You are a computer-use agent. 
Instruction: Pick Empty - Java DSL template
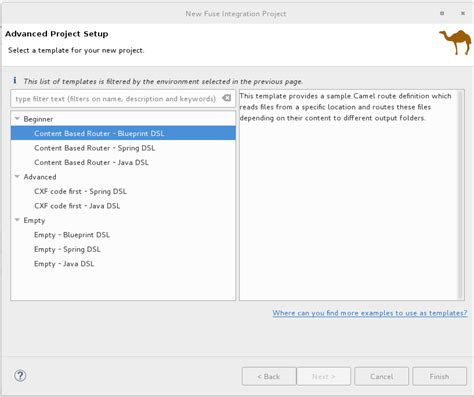[123, 264]
